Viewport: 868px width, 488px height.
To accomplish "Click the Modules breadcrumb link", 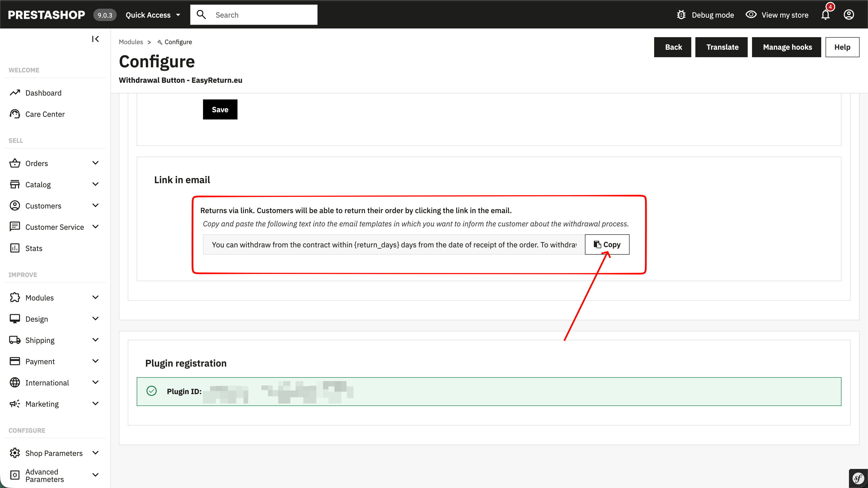I will (x=131, y=42).
